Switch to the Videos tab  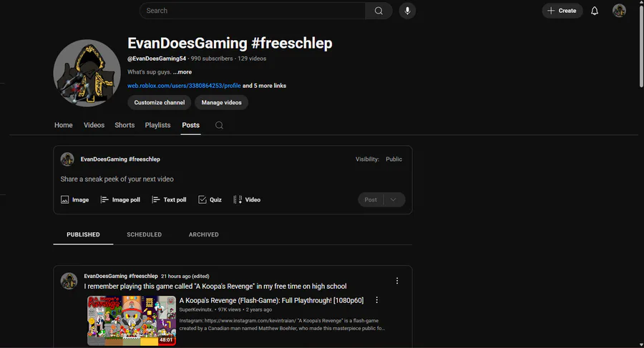tap(94, 125)
